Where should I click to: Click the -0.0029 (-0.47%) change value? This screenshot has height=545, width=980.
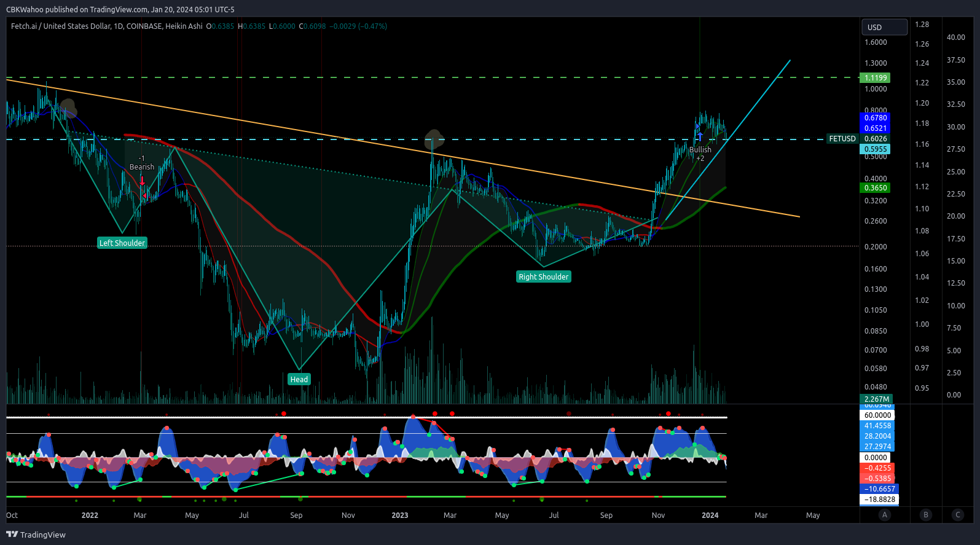(359, 26)
